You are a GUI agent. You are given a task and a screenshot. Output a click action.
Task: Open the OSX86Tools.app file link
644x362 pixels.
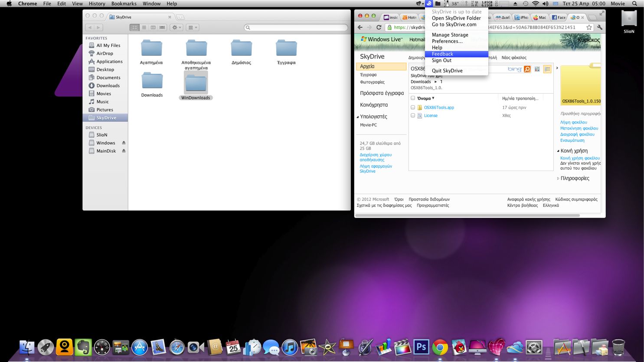(x=439, y=108)
